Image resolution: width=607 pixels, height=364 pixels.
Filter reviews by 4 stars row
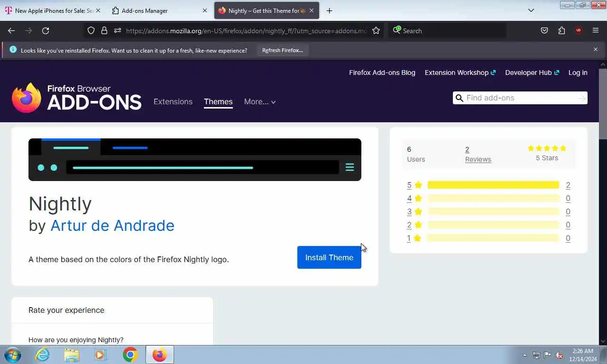(488, 198)
